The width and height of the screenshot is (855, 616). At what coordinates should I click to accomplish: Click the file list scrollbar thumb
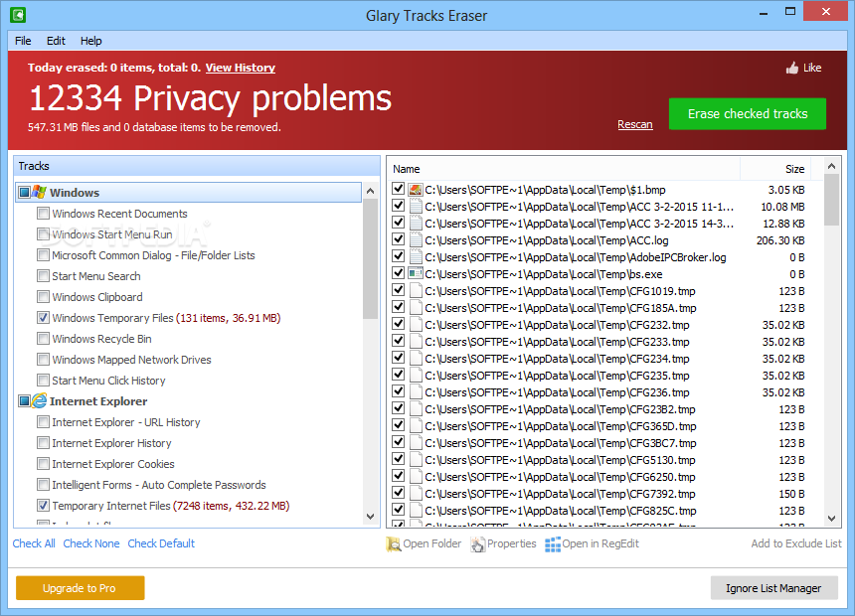point(831,200)
